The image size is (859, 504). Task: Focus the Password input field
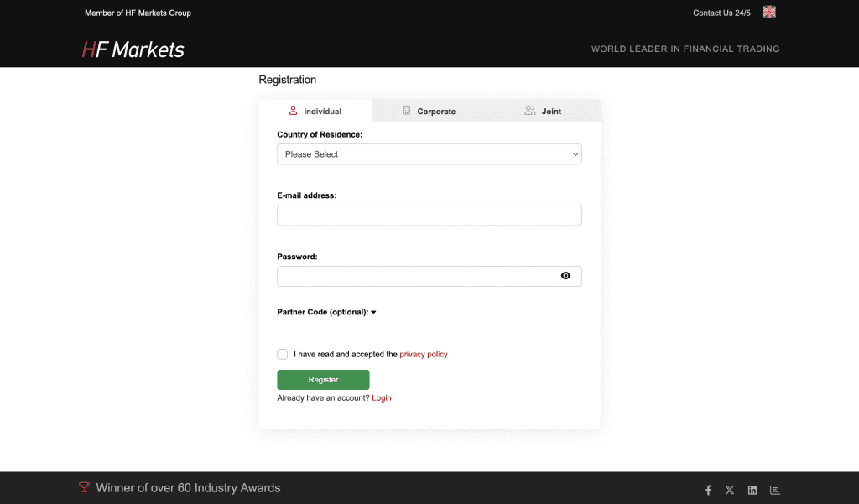(x=429, y=276)
